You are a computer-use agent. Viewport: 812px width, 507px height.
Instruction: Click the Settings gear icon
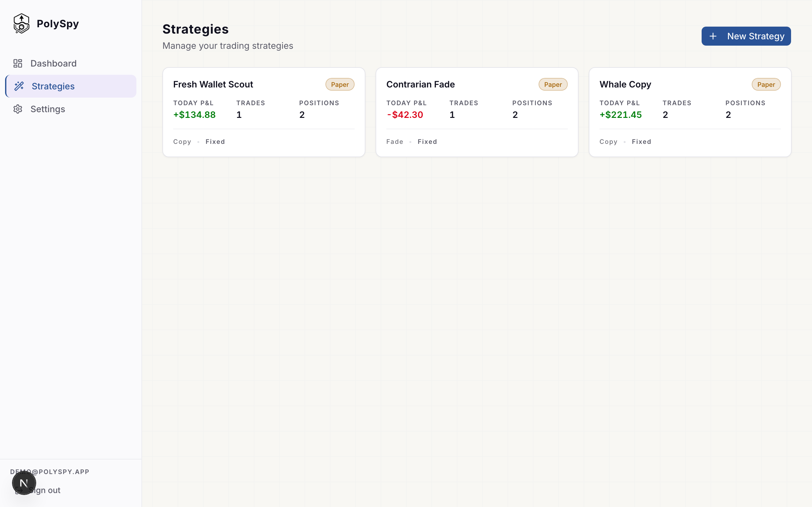tap(18, 109)
